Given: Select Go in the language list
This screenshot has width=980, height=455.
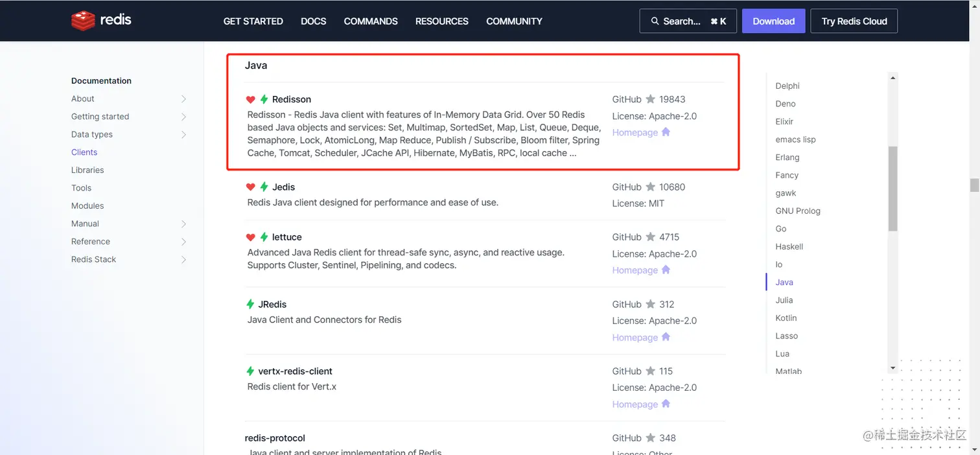Looking at the screenshot, I should [x=781, y=229].
